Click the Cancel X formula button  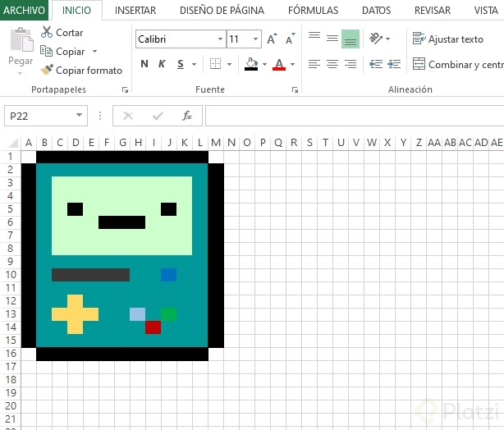click(128, 116)
